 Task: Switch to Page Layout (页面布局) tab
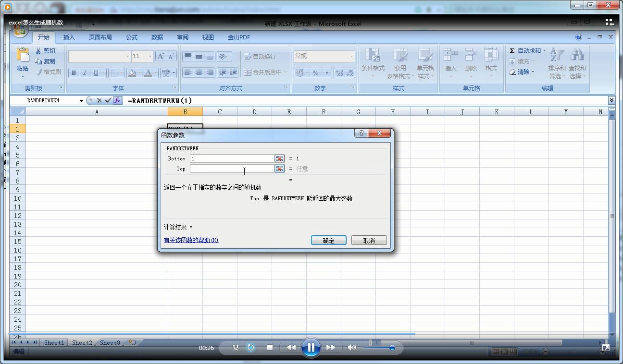click(x=100, y=37)
